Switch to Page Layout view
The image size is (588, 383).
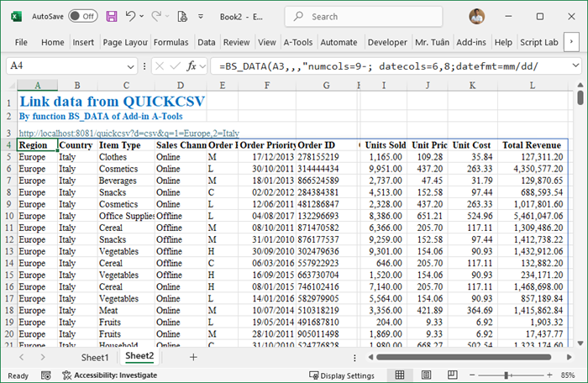(x=426, y=375)
